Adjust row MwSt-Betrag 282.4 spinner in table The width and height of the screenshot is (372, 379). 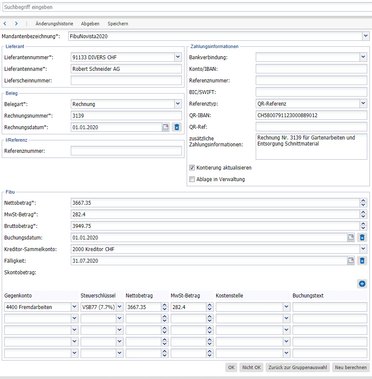point(209,307)
